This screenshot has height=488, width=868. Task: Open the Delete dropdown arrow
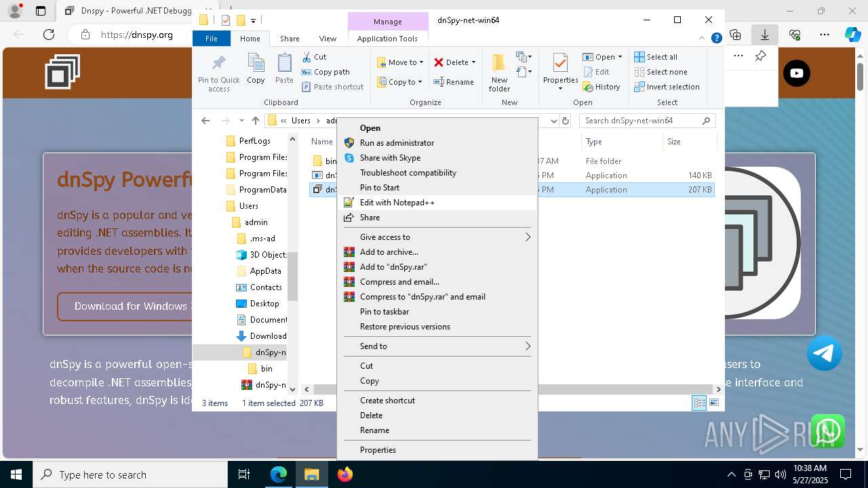[x=473, y=62]
